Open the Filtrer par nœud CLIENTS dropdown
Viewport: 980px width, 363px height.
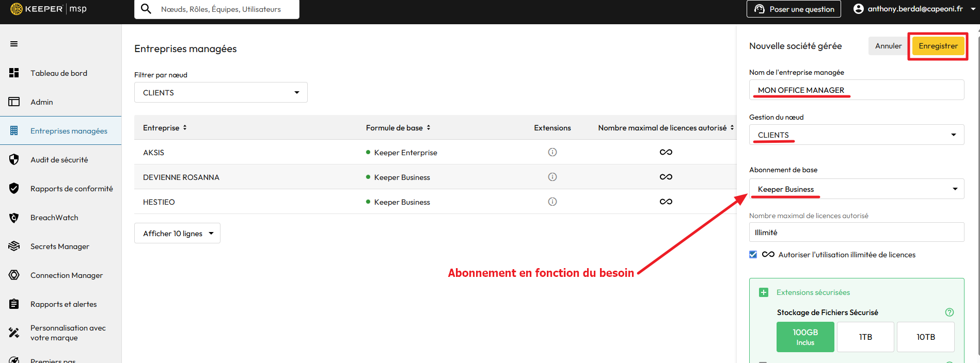point(221,92)
